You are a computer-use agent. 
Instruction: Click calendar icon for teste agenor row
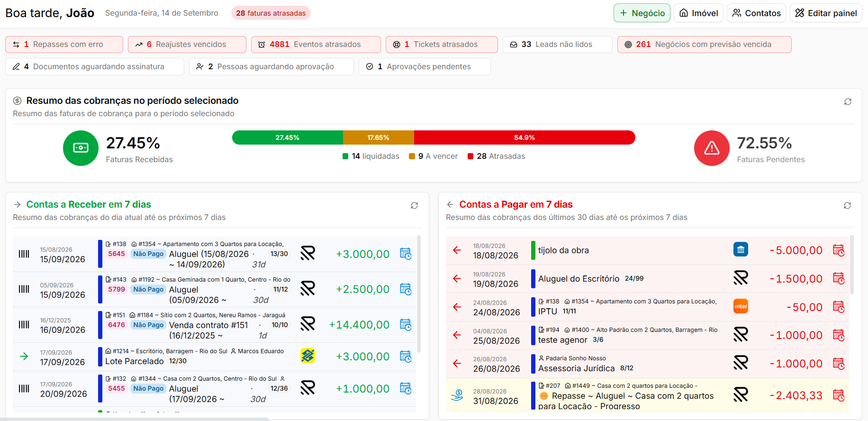pos(839,335)
